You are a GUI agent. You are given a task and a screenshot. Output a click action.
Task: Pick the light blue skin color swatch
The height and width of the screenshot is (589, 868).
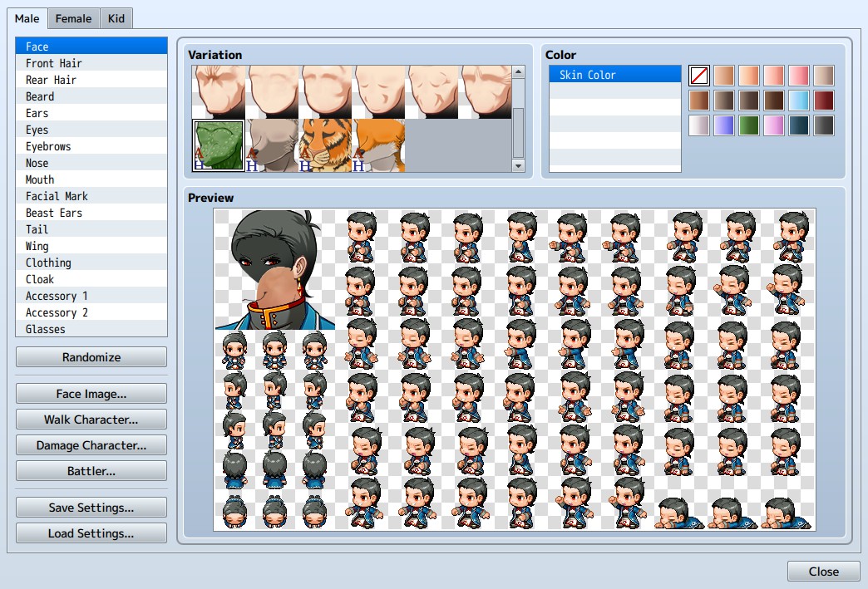tap(799, 101)
